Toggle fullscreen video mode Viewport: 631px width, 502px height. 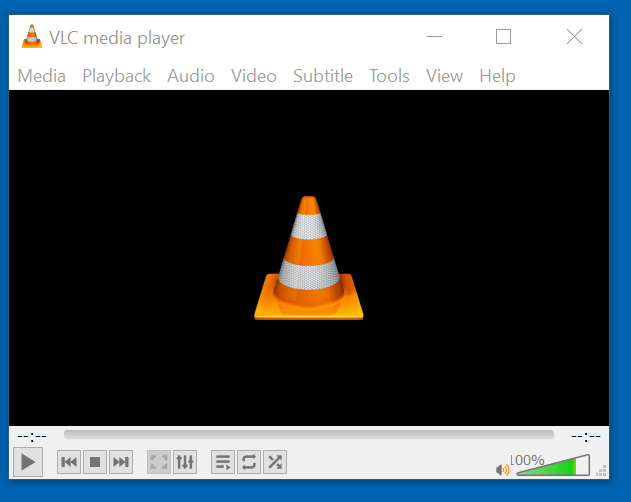159,462
